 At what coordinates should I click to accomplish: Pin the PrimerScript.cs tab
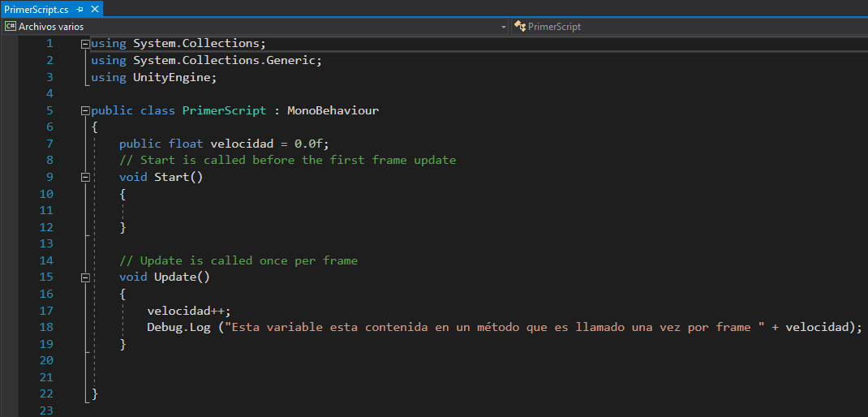coord(80,9)
